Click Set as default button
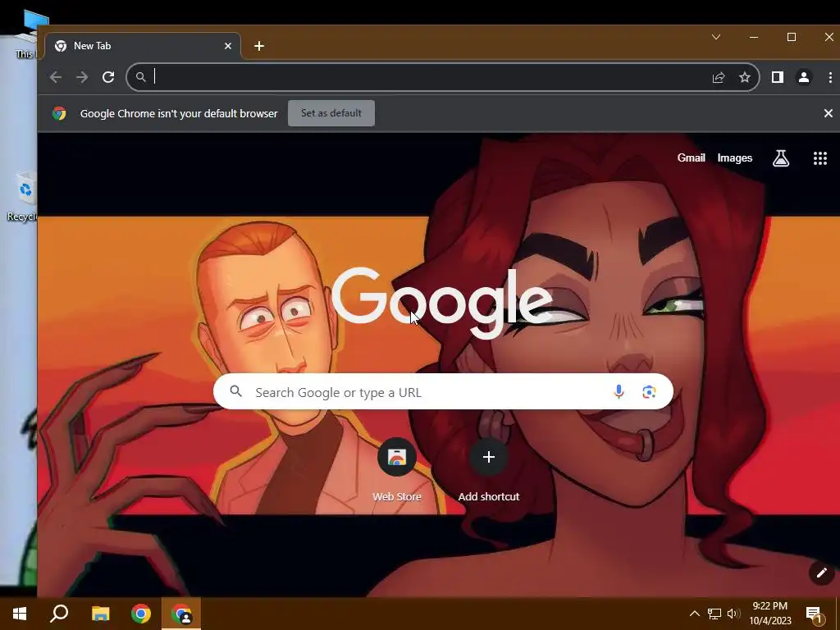 331,113
